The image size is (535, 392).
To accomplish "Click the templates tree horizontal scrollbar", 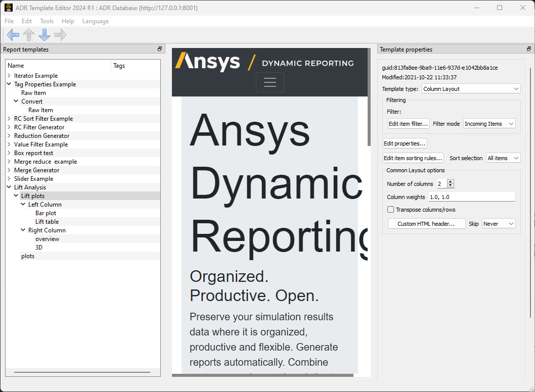I will (82, 372).
